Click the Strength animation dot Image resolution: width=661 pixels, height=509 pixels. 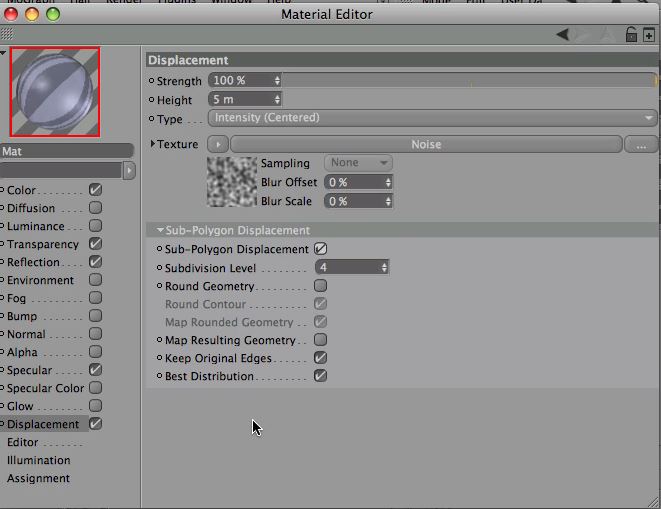(151, 81)
